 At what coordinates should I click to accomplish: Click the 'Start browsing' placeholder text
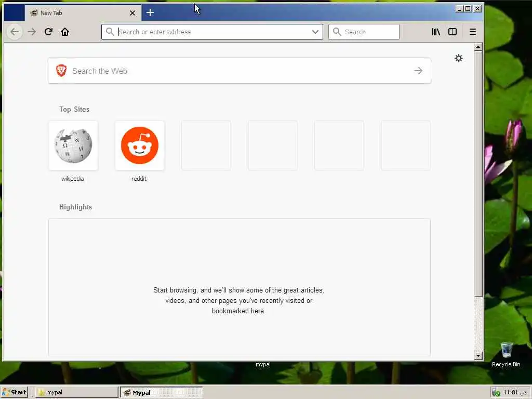(x=239, y=301)
